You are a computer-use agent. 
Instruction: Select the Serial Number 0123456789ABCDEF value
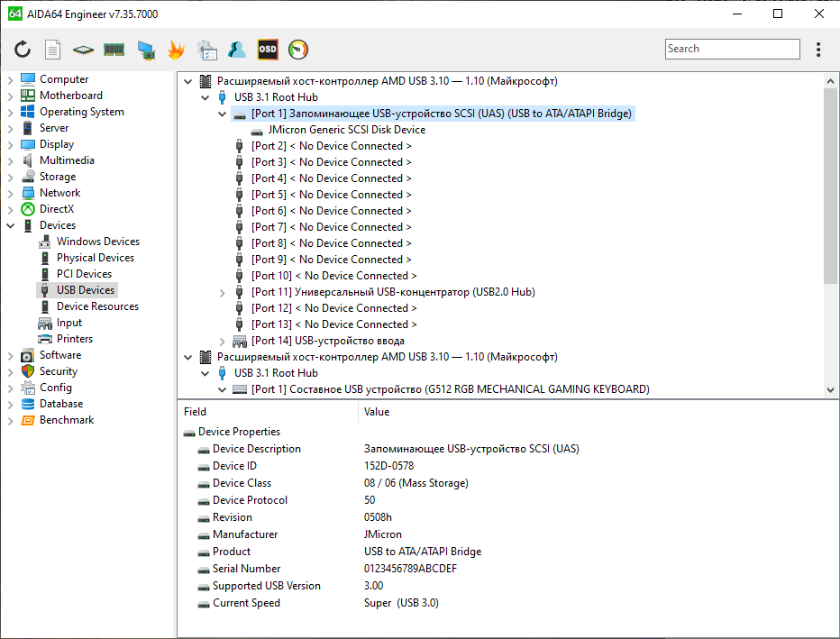pos(410,569)
